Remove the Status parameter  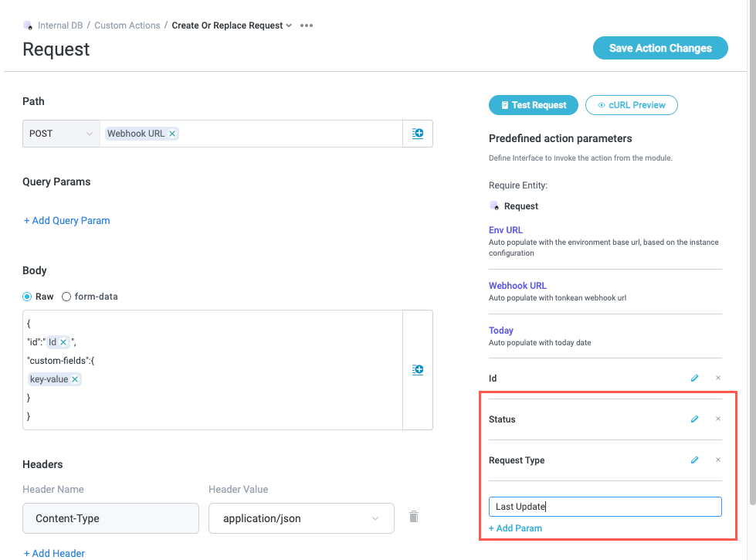[x=718, y=419]
